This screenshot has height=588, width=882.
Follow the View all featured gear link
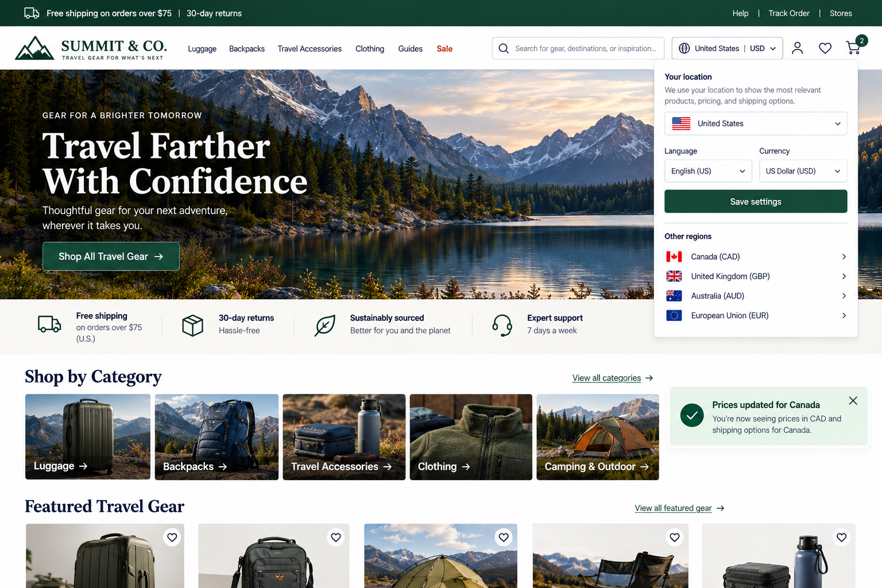coord(679,508)
